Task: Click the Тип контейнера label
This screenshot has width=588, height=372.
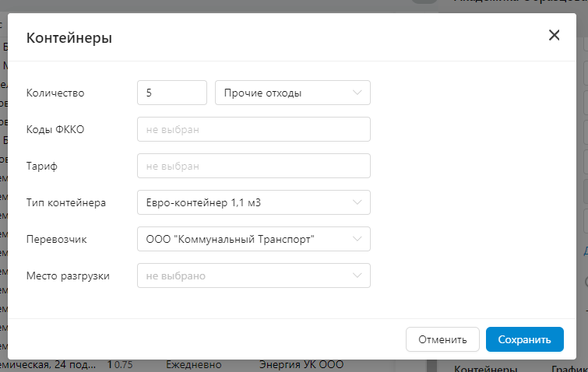Action: [65, 203]
